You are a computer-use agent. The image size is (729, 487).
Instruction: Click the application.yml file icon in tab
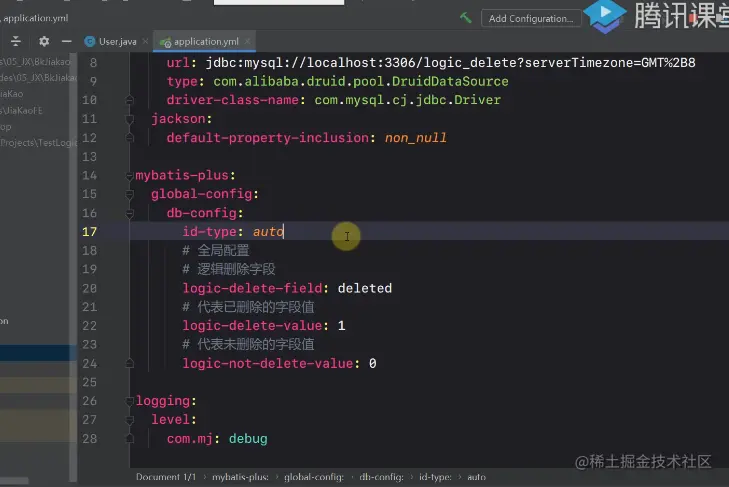(166, 42)
